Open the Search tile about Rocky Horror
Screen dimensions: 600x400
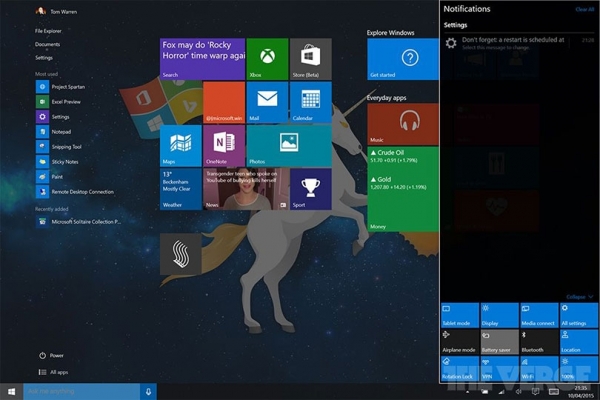point(202,59)
